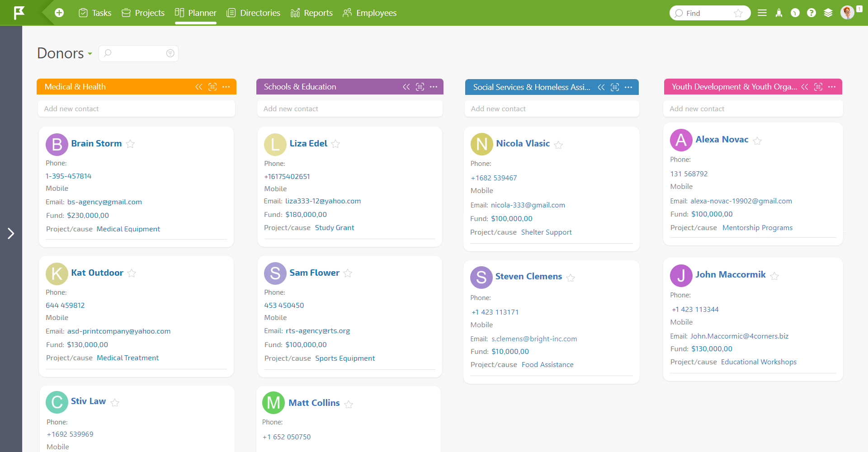Star the Liza Edel contact
The image size is (868, 452).
coord(335,144)
